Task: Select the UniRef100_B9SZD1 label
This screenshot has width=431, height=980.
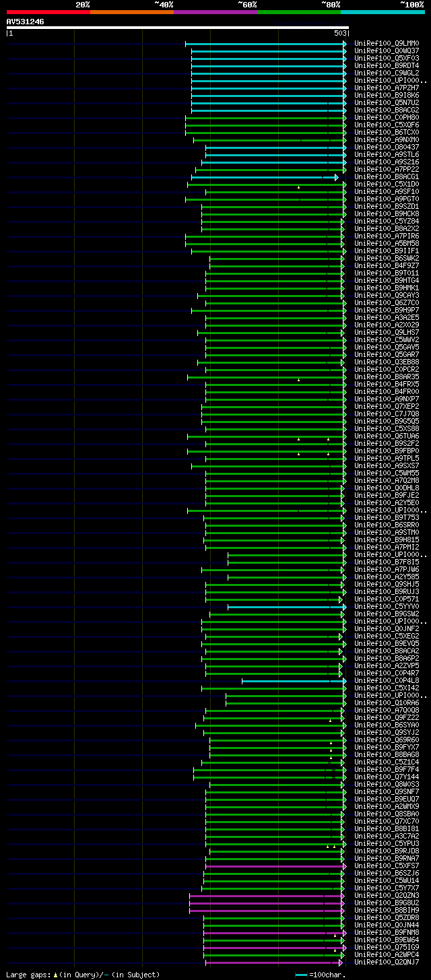Action: pyautogui.click(x=387, y=206)
